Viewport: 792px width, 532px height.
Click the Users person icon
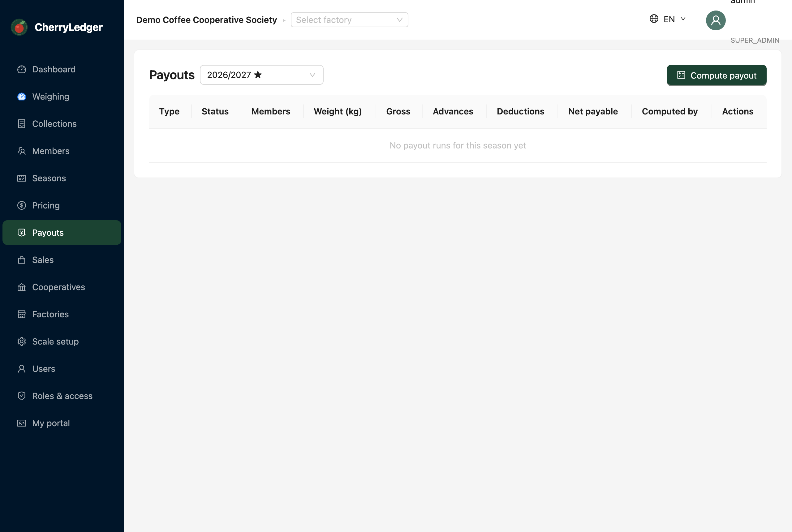22,368
